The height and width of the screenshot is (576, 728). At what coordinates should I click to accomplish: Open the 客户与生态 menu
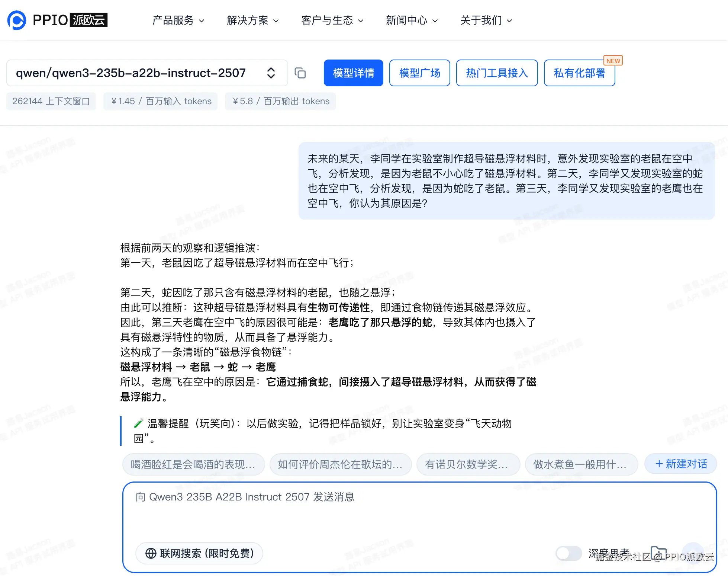[332, 20]
